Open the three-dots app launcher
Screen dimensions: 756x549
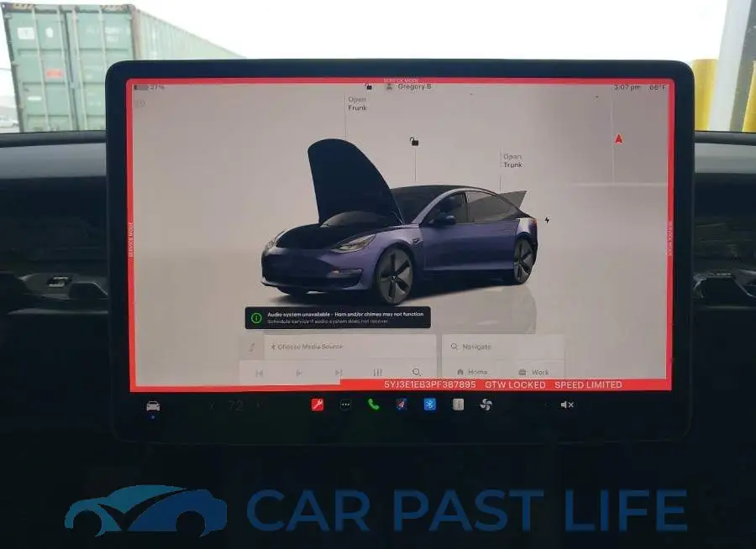click(345, 405)
